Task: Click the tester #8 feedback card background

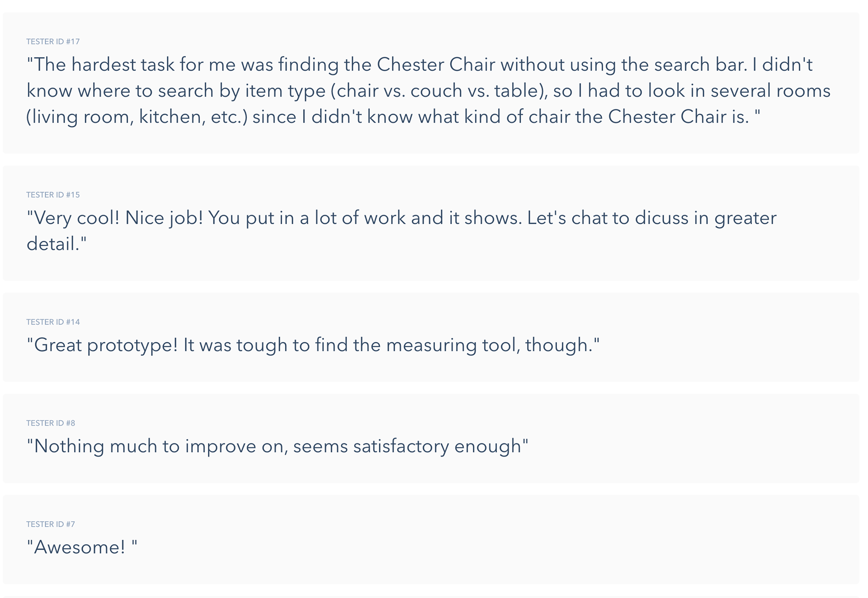Action: pyautogui.click(x=431, y=438)
